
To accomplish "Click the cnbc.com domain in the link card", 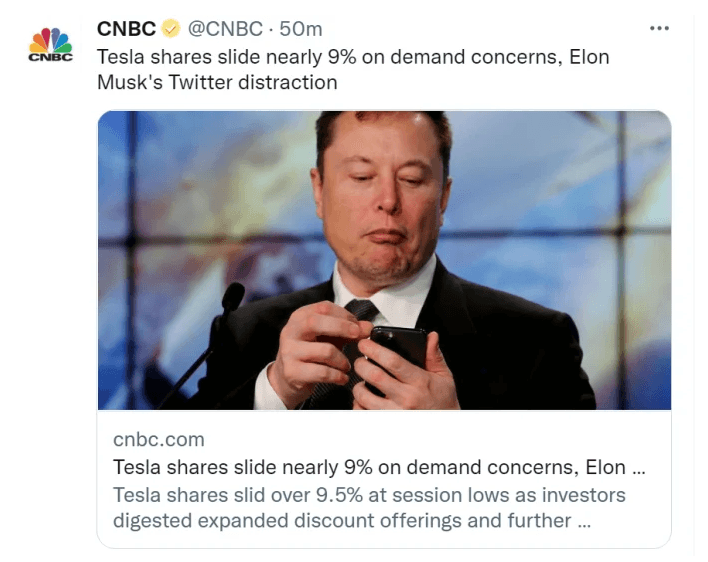I will [x=159, y=439].
